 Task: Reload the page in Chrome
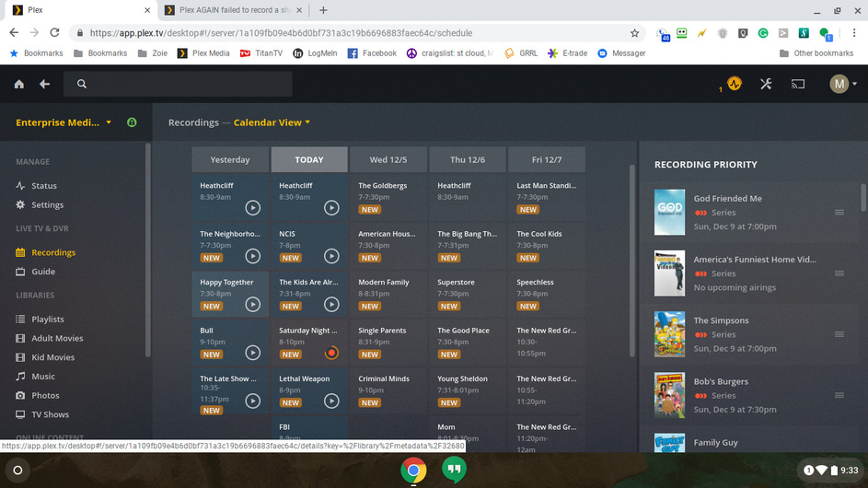point(54,32)
